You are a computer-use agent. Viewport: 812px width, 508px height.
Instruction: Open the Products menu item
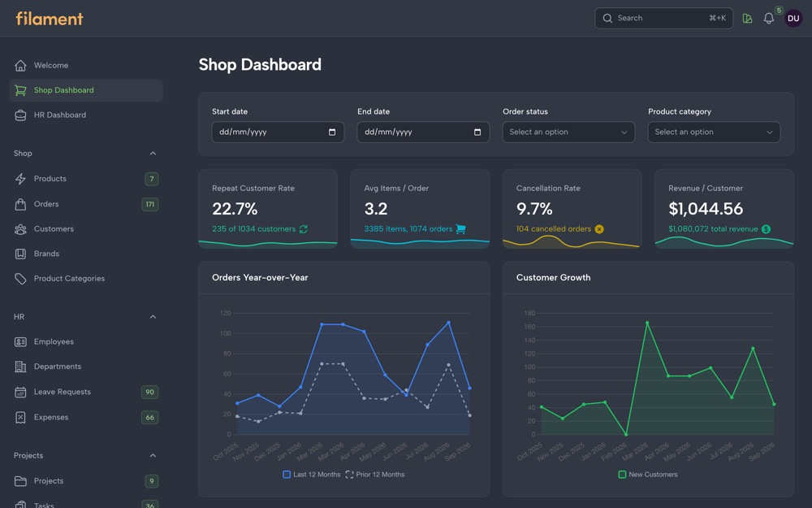click(x=86, y=179)
